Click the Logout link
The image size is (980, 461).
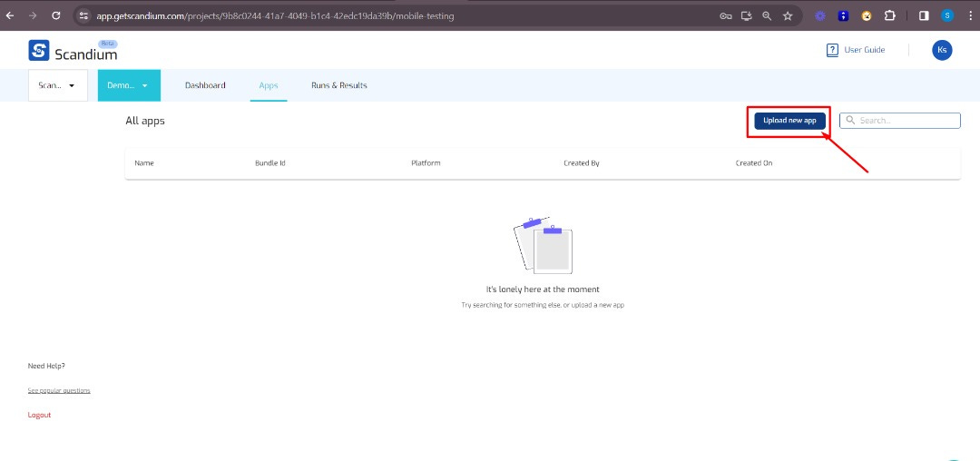point(39,415)
